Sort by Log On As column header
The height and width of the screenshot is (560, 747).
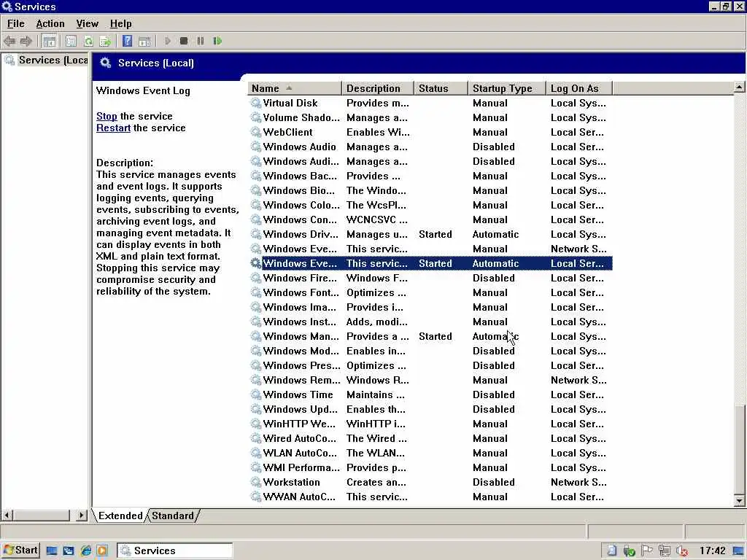(x=578, y=88)
